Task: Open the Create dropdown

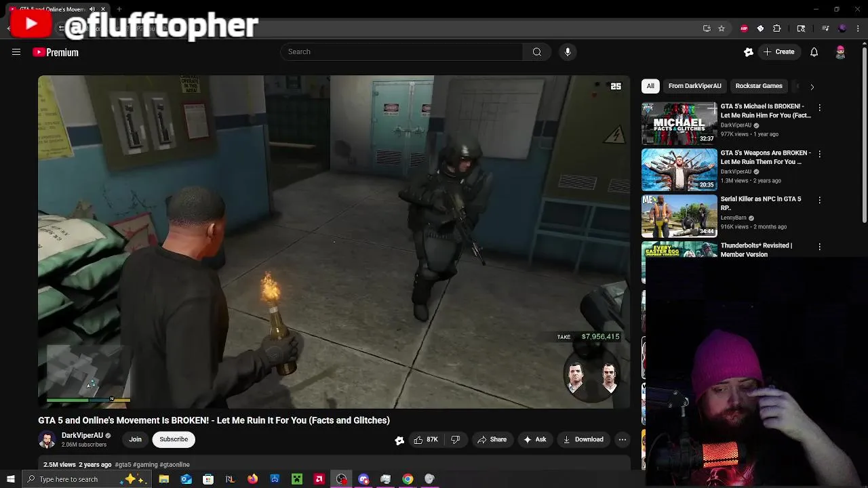Action: coord(778,52)
